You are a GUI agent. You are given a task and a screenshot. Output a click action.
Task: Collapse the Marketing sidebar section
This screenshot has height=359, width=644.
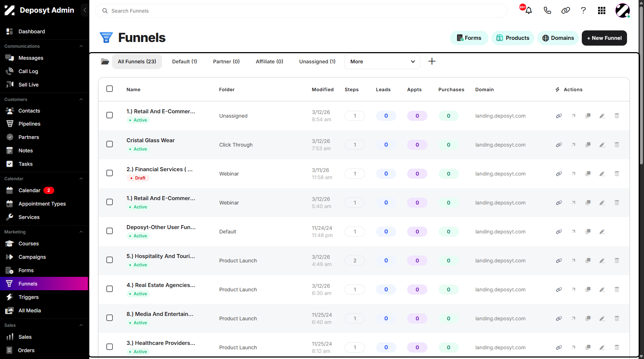(81, 232)
